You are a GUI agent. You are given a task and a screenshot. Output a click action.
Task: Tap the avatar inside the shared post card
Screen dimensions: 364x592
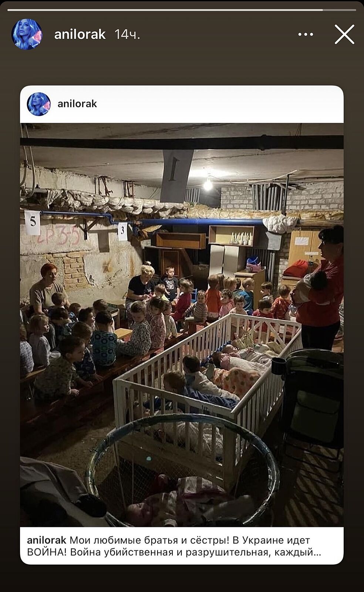[x=38, y=104]
